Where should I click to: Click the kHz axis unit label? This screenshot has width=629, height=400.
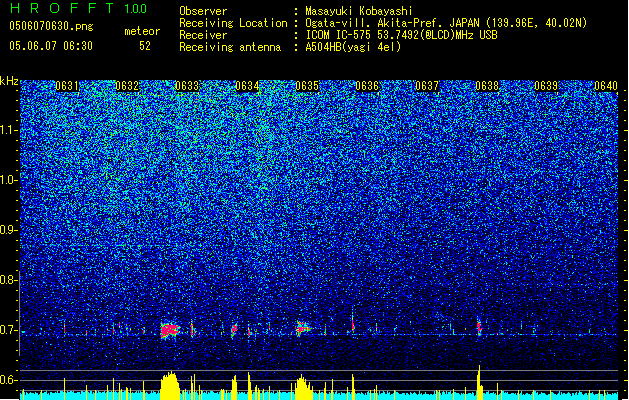pos(9,81)
